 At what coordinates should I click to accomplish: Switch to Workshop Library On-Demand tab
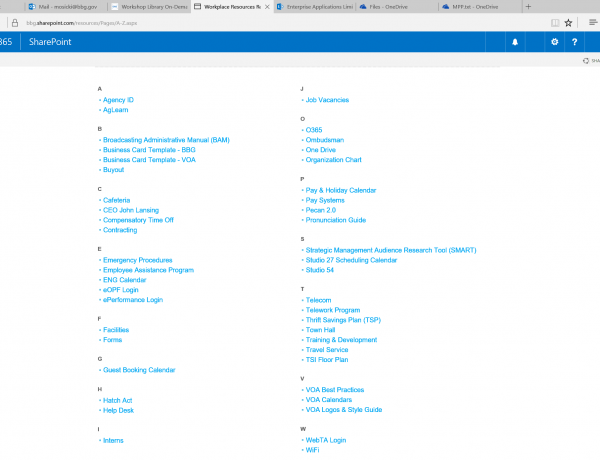[x=150, y=7]
